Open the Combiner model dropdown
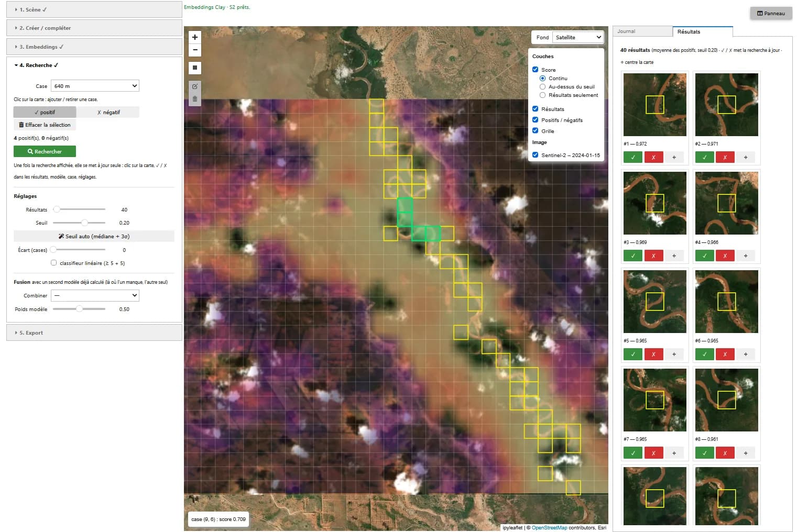Screen dimensions: 797x532 [95, 295]
